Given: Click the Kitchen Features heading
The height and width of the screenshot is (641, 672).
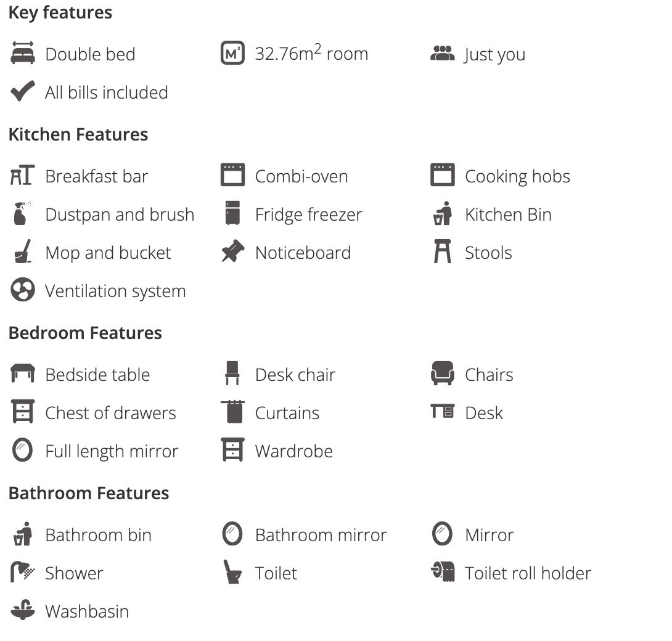Looking at the screenshot, I should click(78, 134).
